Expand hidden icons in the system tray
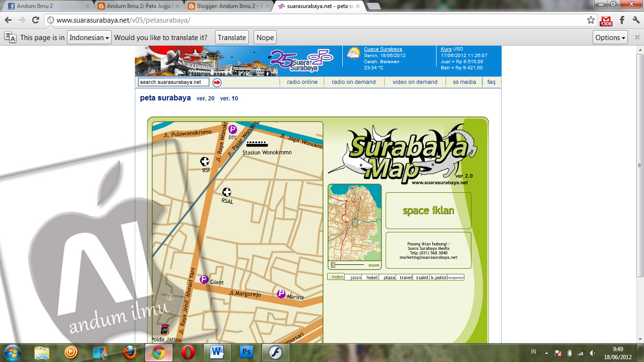This screenshot has width=644, height=362. [547, 352]
